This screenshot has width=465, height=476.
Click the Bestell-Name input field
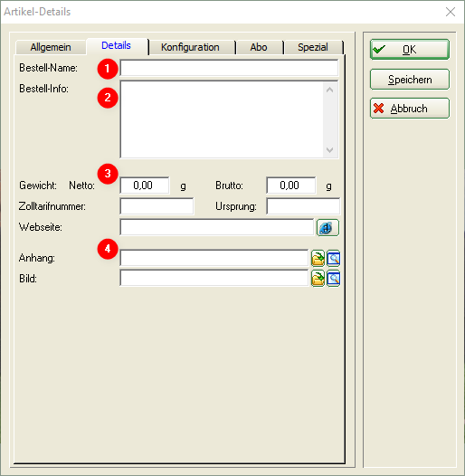[229, 68]
